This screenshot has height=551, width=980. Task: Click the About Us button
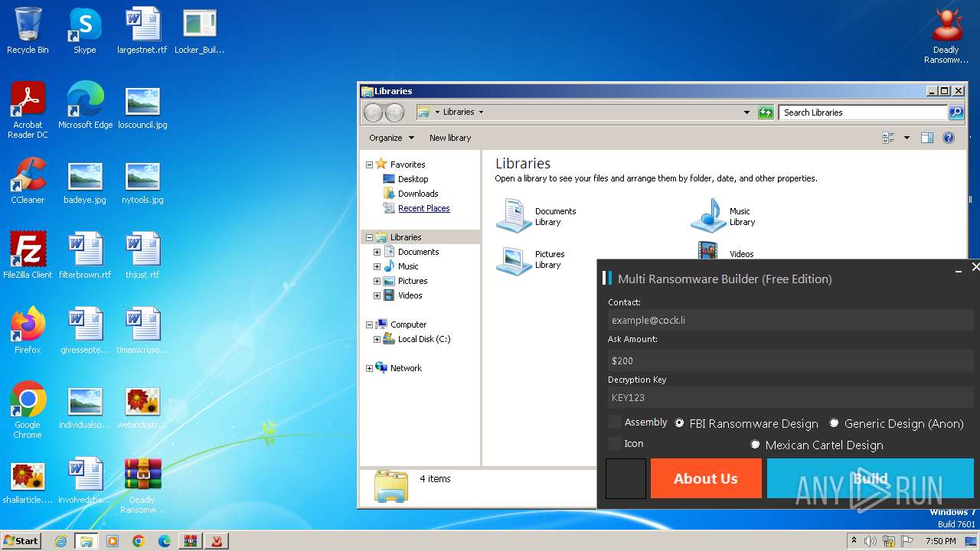[x=706, y=478]
